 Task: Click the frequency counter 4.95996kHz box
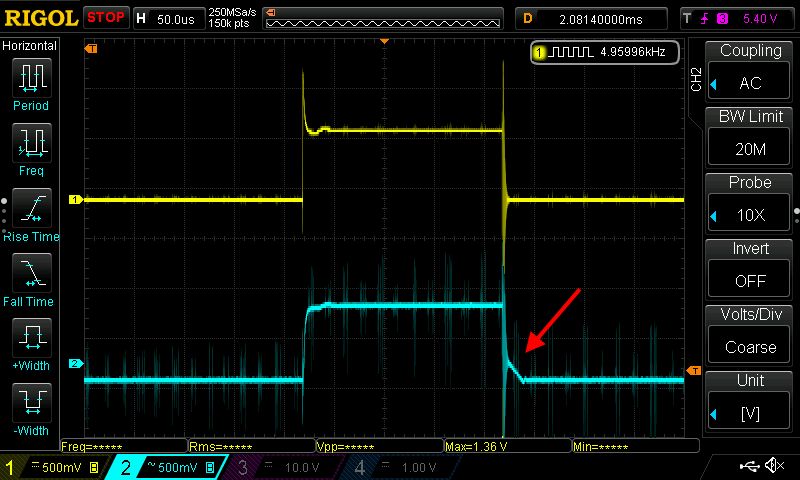[605, 52]
